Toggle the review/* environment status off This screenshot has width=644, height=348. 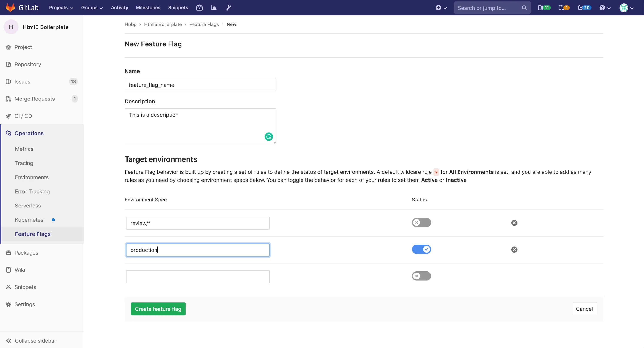421,222
